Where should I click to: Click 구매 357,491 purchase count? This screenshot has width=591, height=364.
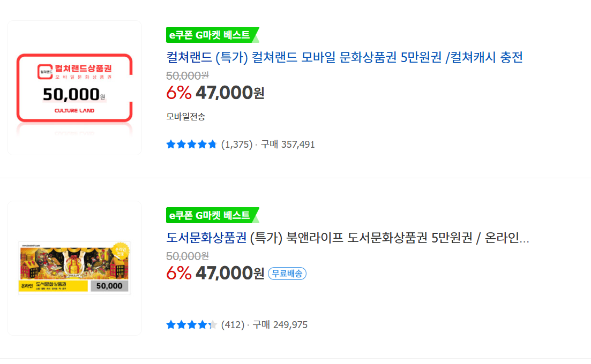coord(288,145)
